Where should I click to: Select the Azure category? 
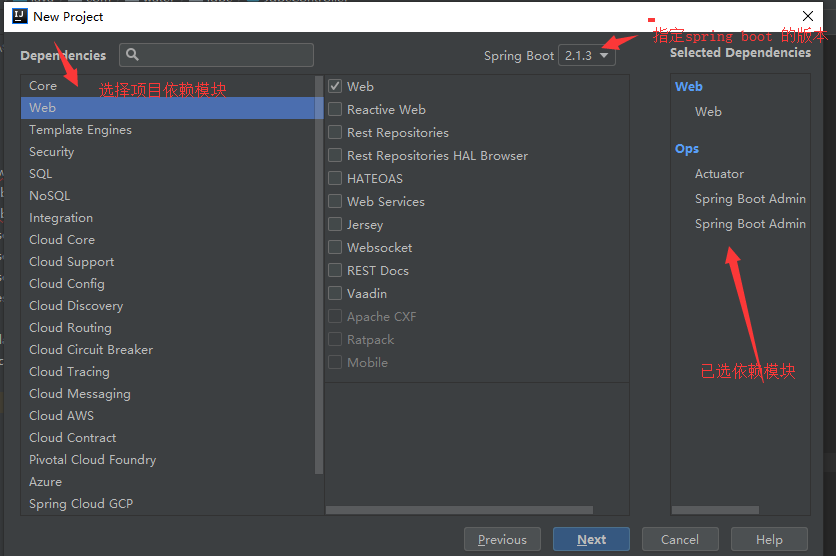168,481
